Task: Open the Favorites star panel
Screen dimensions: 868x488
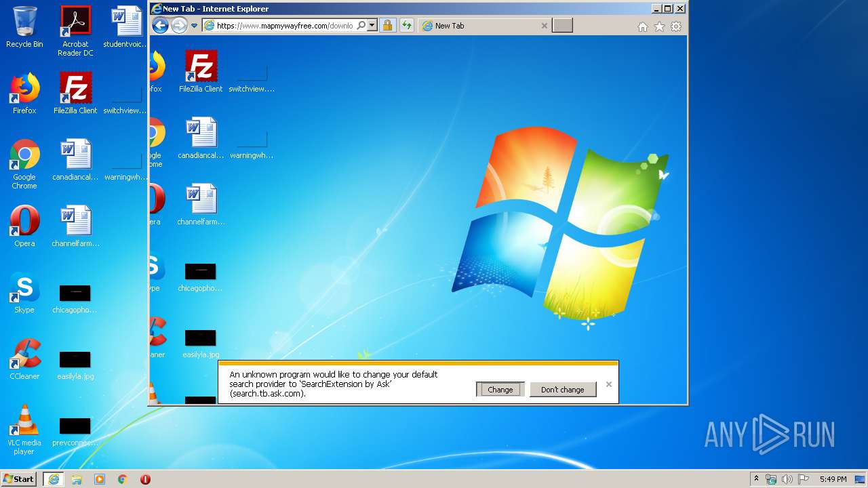Action: click(x=659, y=26)
